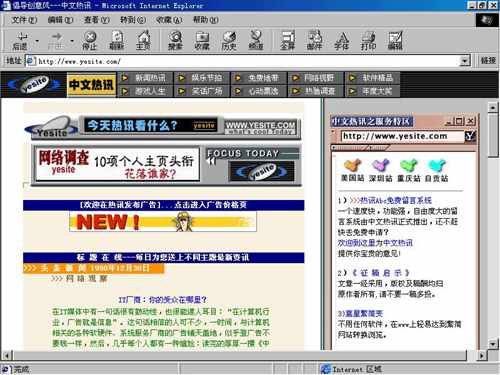The image size is (500, 375).
Task: Open the 文件 (File) menu
Action: pyautogui.click(x=24, y=20)
